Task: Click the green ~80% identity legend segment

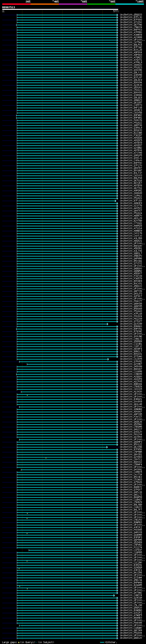Action: (x=101, y=4)
